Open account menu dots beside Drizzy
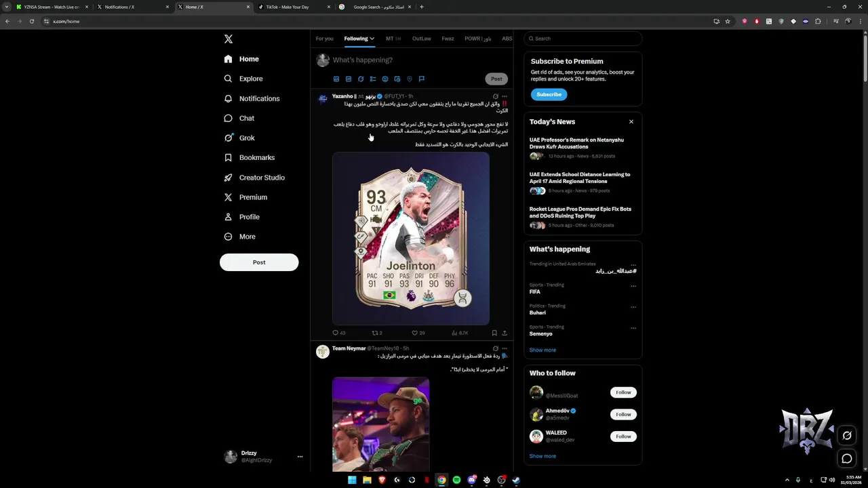Image resolution: width=868 pixels, height=488 pixels. tap(300, 457)
